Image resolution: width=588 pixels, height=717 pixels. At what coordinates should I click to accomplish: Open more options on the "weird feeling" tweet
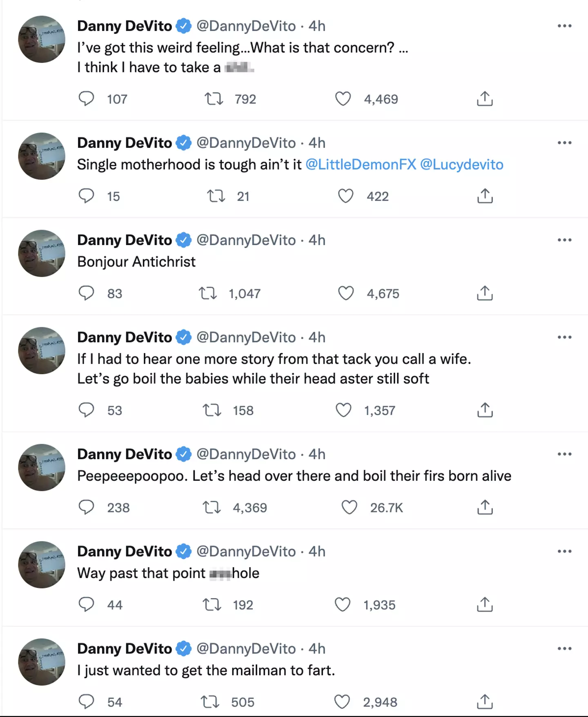(x=564, y=26)
